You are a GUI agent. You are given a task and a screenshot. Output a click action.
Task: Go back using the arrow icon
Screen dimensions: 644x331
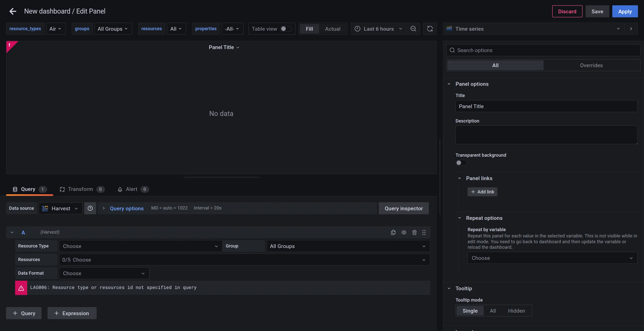[x=13, y=11]
